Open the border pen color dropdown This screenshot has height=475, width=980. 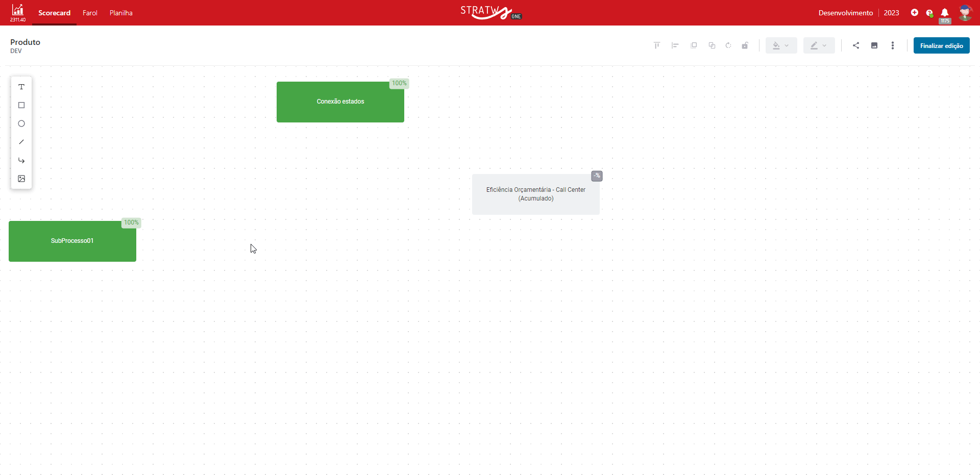pos(819,45)
